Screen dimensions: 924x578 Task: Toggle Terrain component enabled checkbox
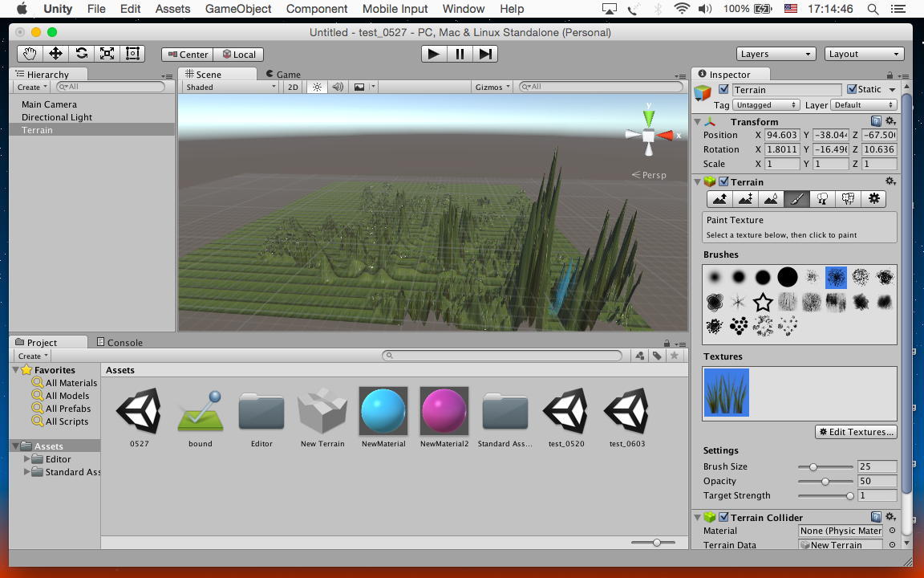click(x=723, y=181)
